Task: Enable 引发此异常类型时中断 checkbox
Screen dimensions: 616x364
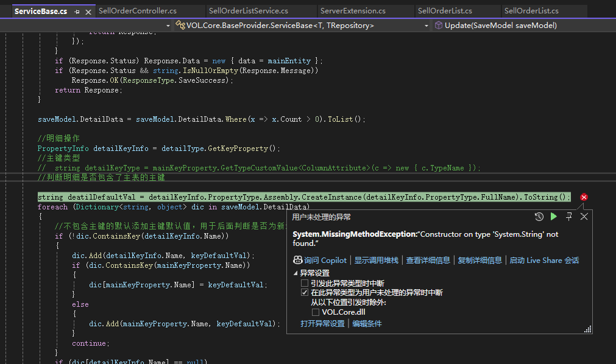Action: pyautogui.click(x=305, y=283)
